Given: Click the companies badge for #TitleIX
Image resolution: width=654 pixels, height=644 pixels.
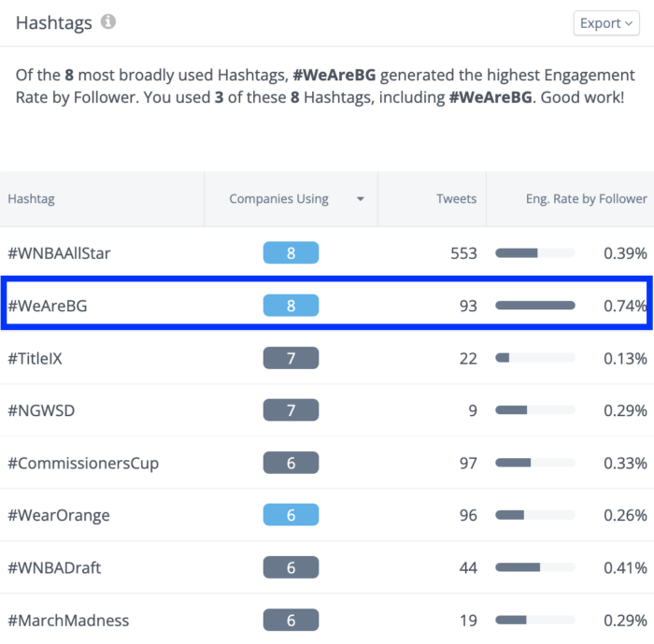Looking at the screenshot, I should 291,358.
